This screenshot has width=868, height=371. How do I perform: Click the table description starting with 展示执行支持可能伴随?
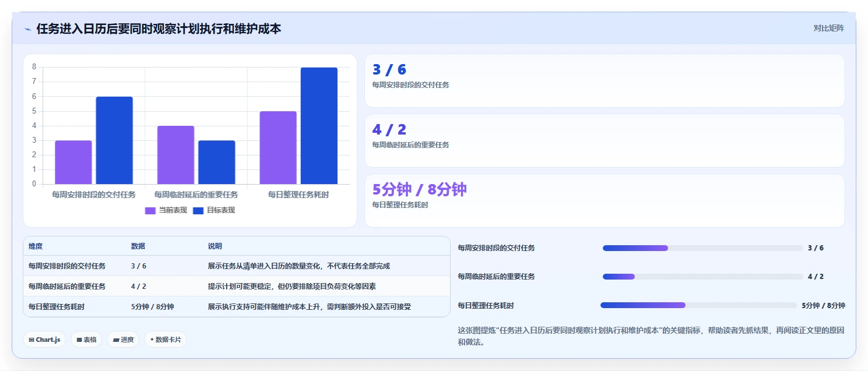310,306
